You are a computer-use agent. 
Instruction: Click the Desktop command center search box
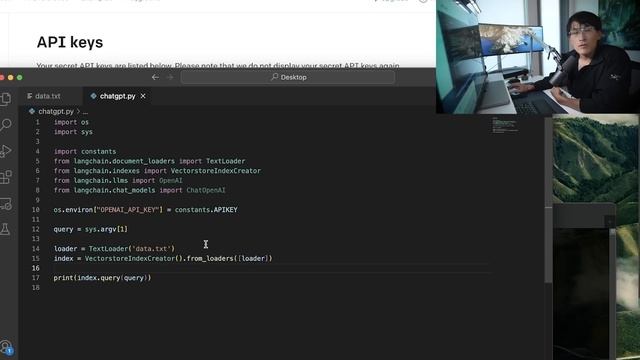[x=288, y=77]
